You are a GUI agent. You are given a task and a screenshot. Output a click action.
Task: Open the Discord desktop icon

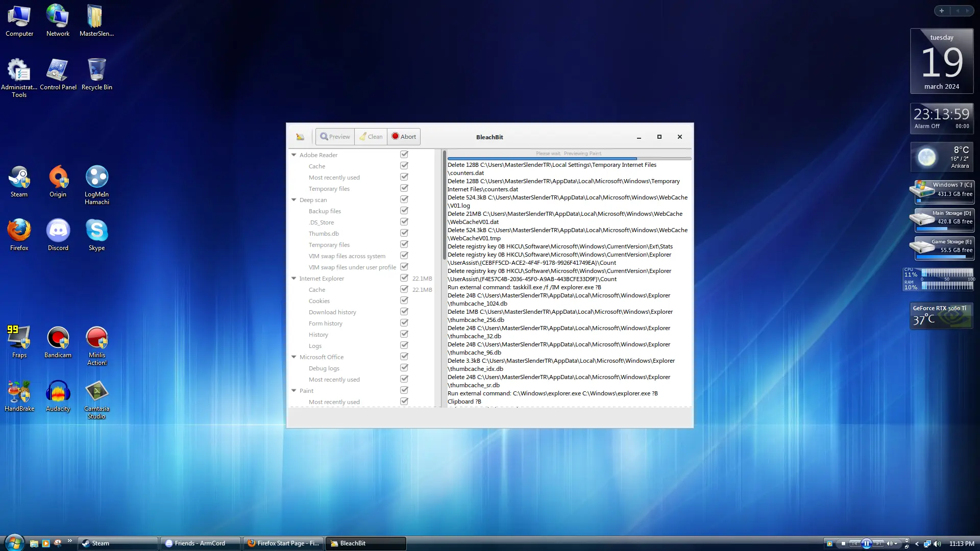coord(58,235)
